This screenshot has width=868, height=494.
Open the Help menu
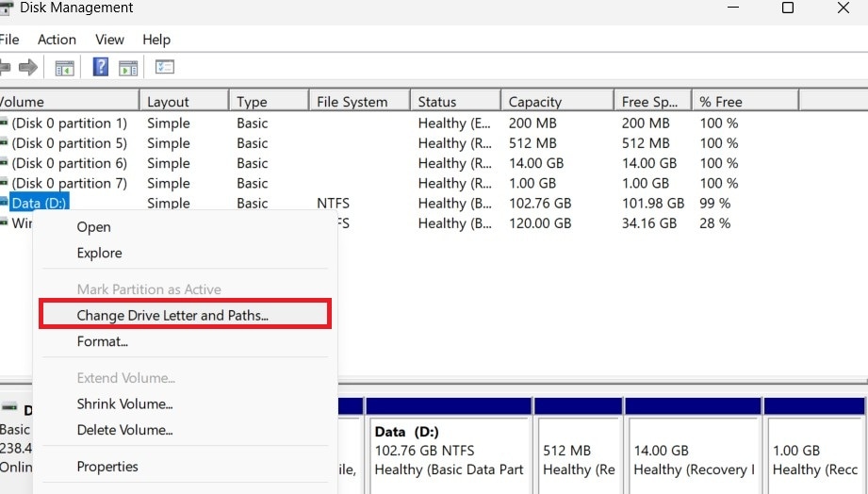click(x=156, y=40)
